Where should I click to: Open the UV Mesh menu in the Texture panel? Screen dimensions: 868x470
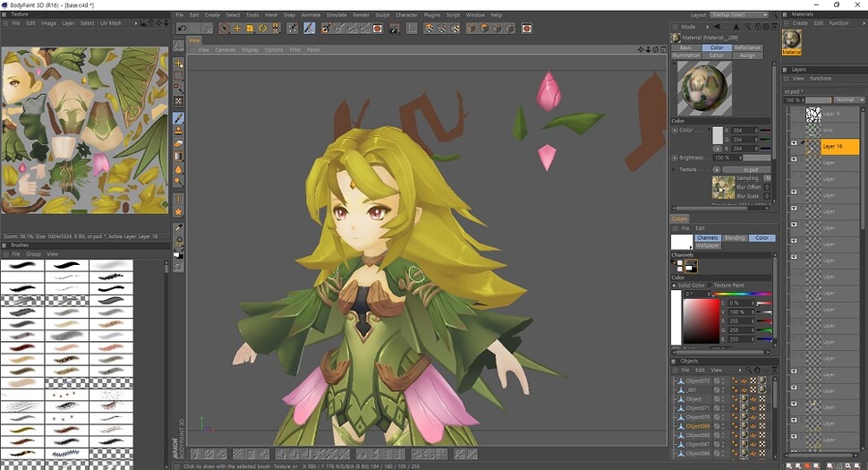pos(111,23)
